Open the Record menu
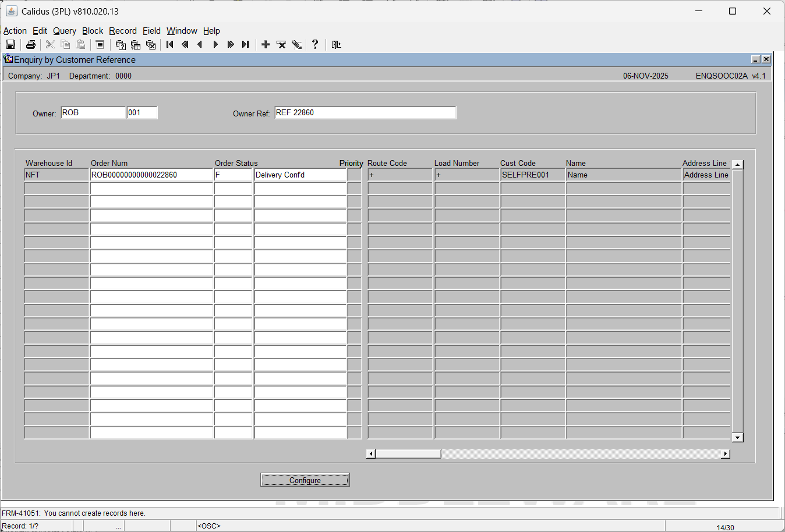 click(x=122, y=31)
